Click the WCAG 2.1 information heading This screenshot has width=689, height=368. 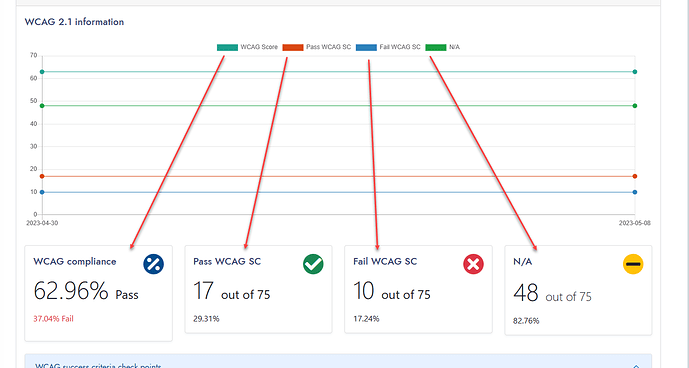74,22
